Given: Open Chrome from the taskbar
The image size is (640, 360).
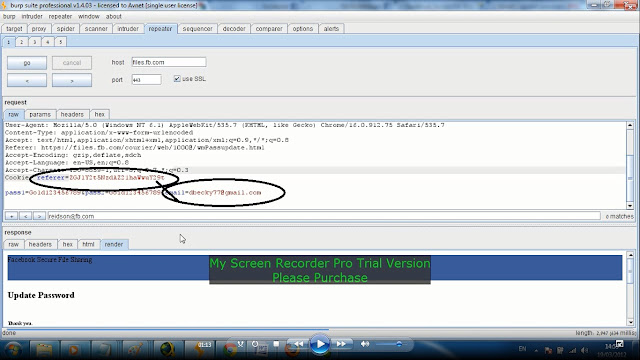Looking at the screenshot, I should click(x=230, y=350).
